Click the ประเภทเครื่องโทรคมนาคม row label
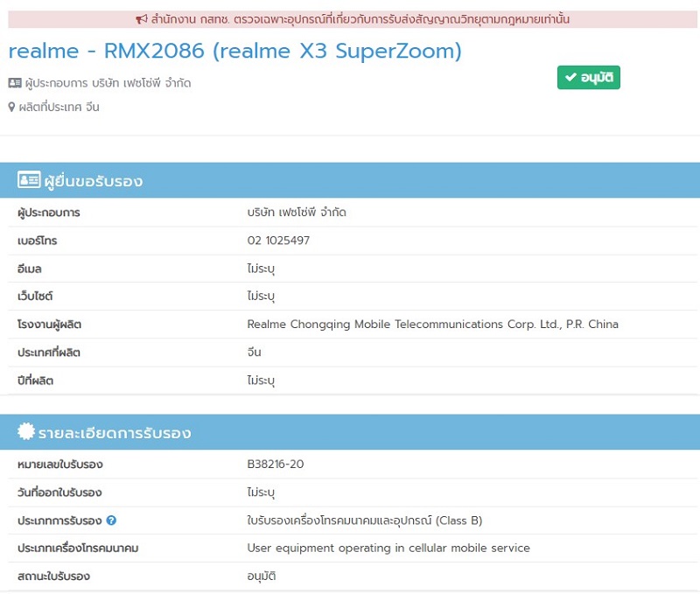 coord(78,548)
